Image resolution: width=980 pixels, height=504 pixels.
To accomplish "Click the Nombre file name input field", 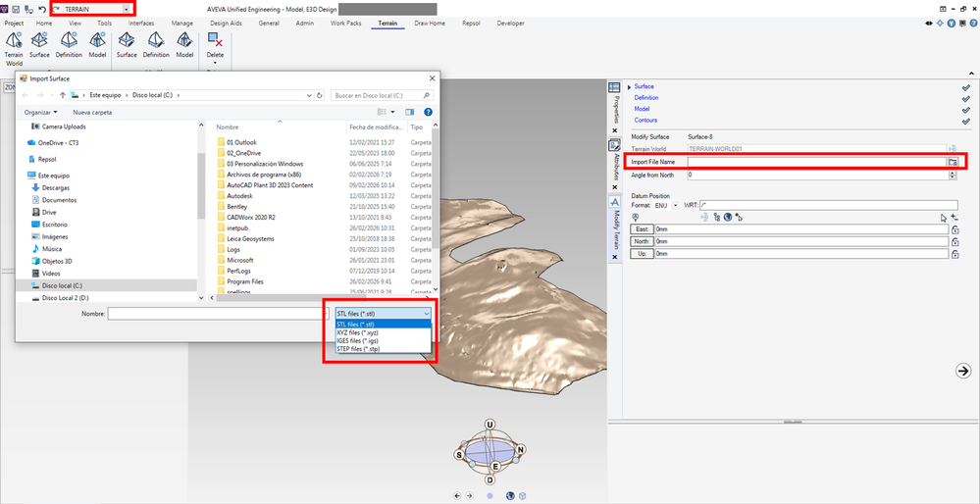I will tap(216, 314).
